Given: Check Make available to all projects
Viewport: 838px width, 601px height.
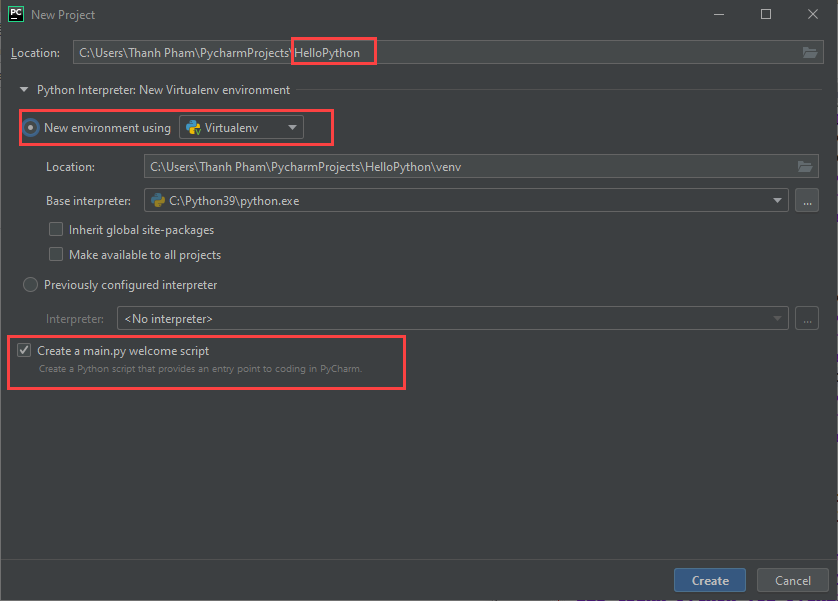Looking at the screenshot, I should click(x=56, y=254).
